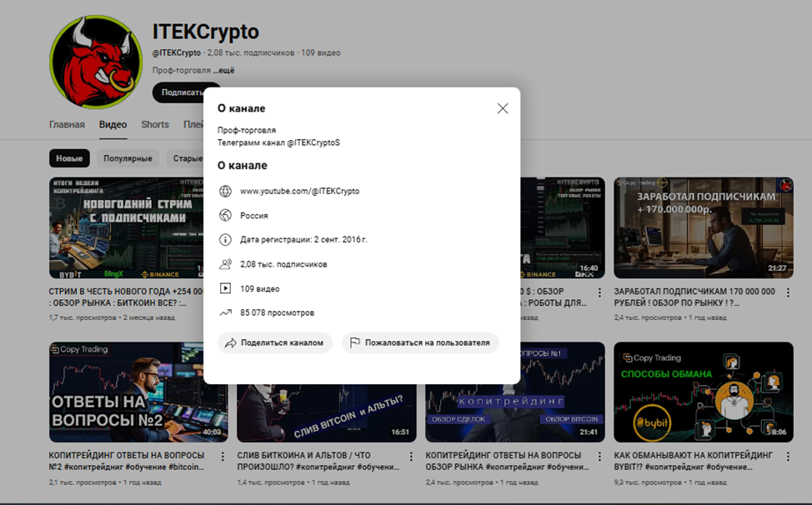Open menu for 'КАК ОБМАНЫВАЮТ' video
Viewport: 812px width, 505px height.
coord(788,457)
